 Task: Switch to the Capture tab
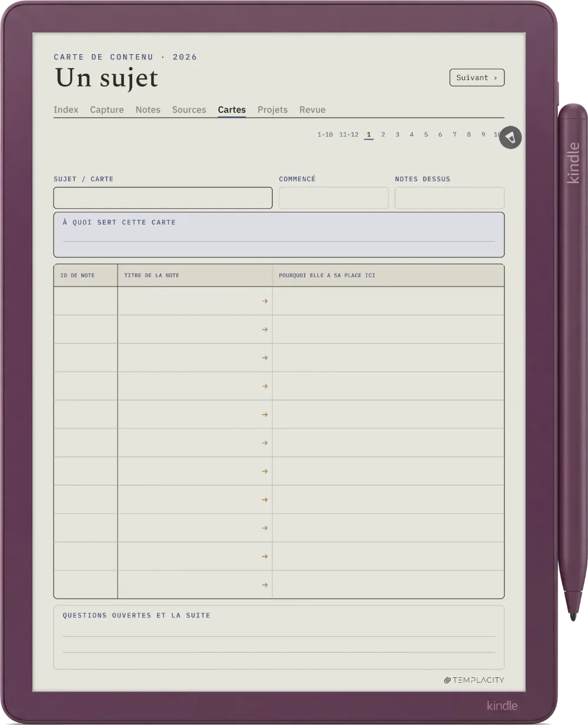107,109
